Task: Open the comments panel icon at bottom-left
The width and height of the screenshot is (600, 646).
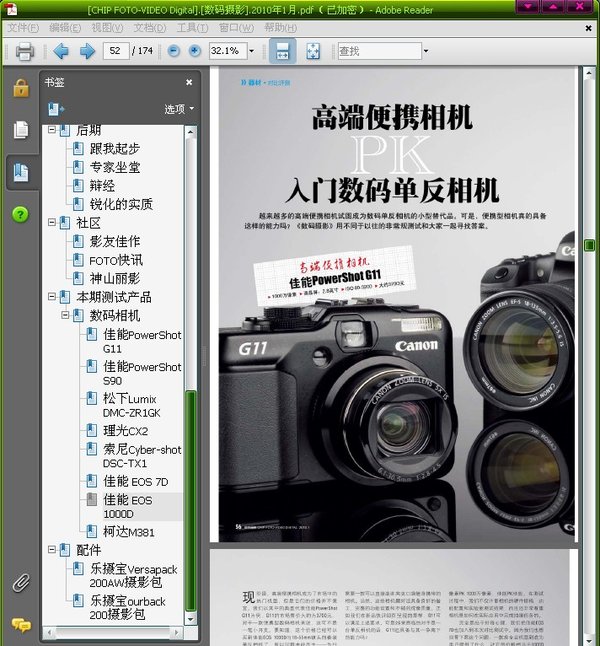Action: (20, 625)
